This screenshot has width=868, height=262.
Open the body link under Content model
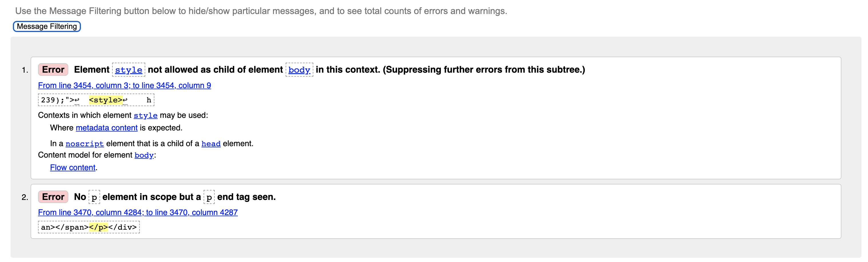[x=144, y=155]
